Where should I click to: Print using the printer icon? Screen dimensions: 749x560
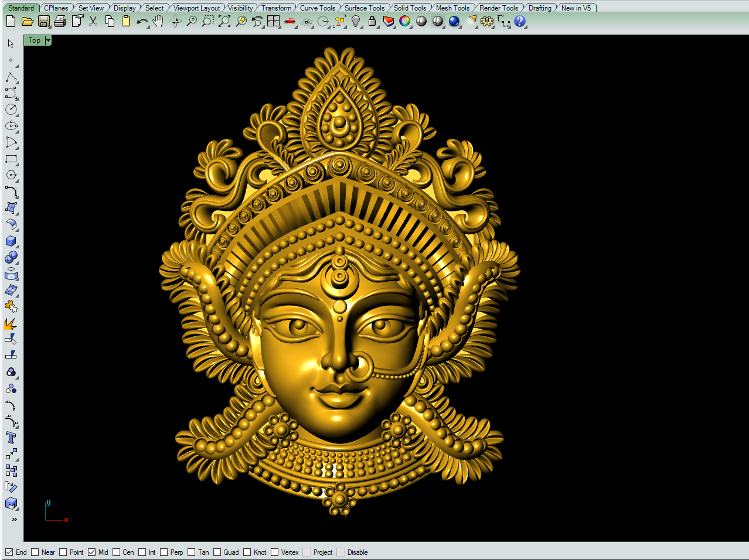[x=60, y=22]
